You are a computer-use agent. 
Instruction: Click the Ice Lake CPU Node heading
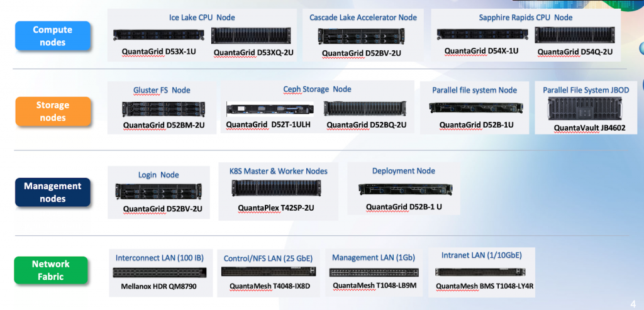tap(202, 18)
